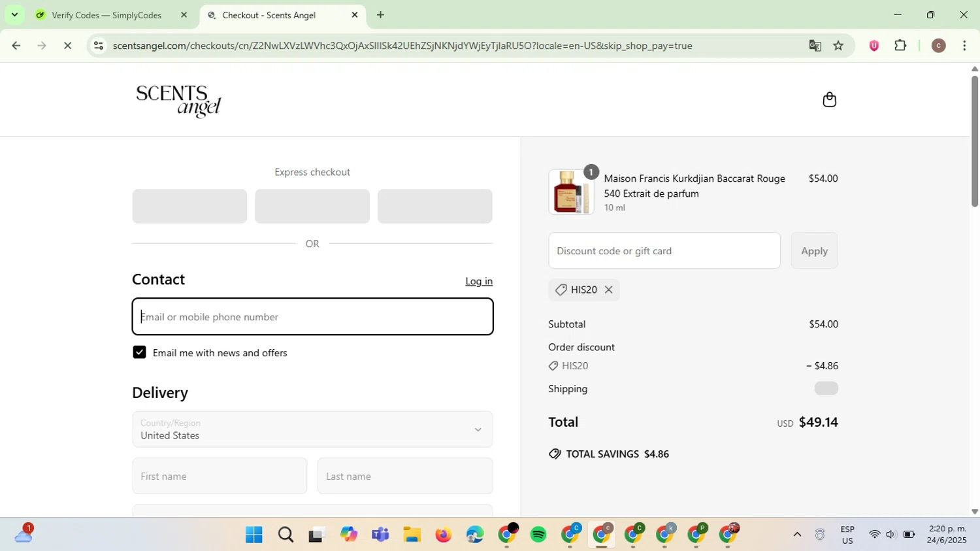
Task: Open the ESP US language switcher
Action: [x=847, y=535]
